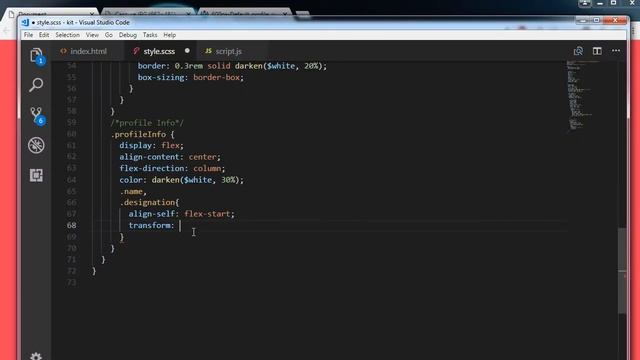Open the View menu
This screenshot has height=360, width=640.
coord(92,35)
